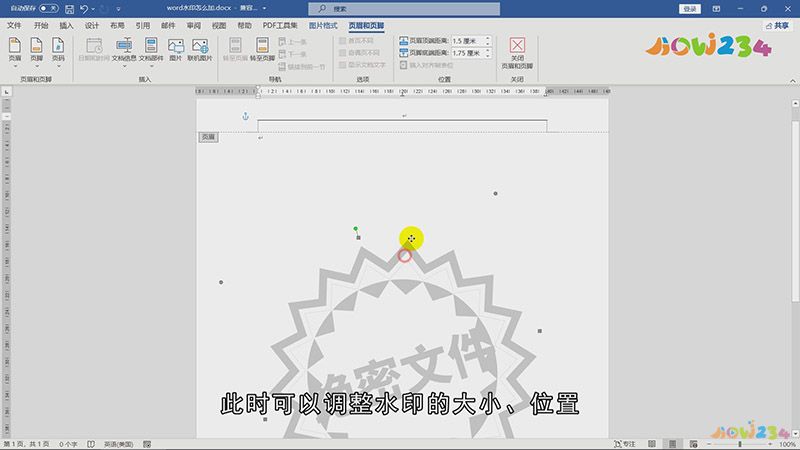Open Ribbon Display Options icon
Screen dimensions: 800x450
[x=716, y=9]
